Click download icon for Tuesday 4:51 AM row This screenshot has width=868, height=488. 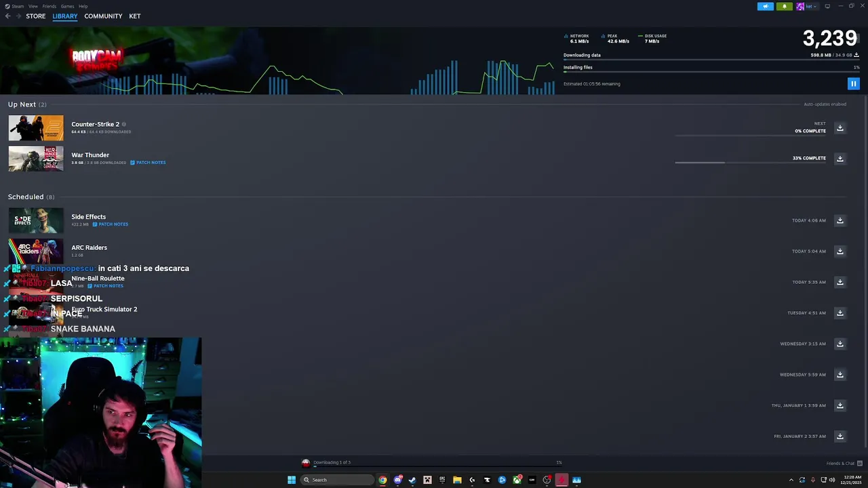pos(840,313)
